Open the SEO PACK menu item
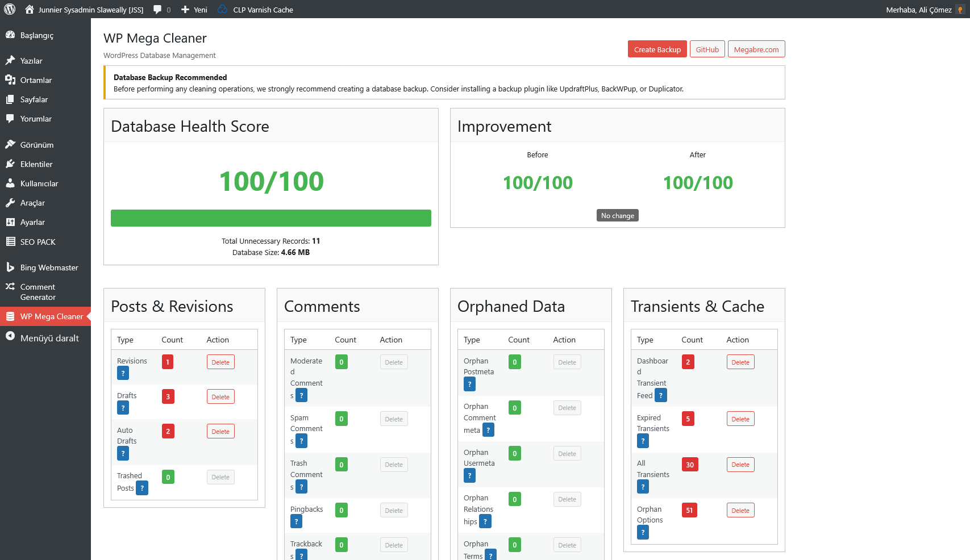 38,242
